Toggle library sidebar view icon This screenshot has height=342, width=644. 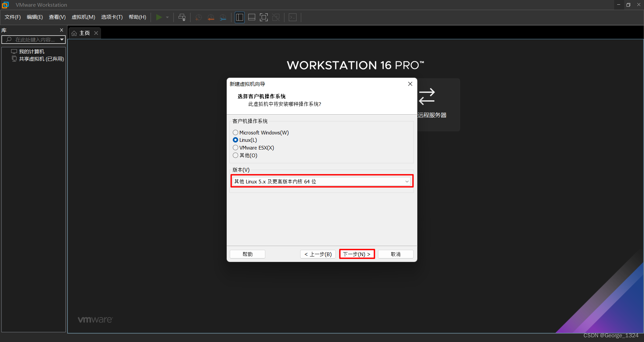coord(239,17)
